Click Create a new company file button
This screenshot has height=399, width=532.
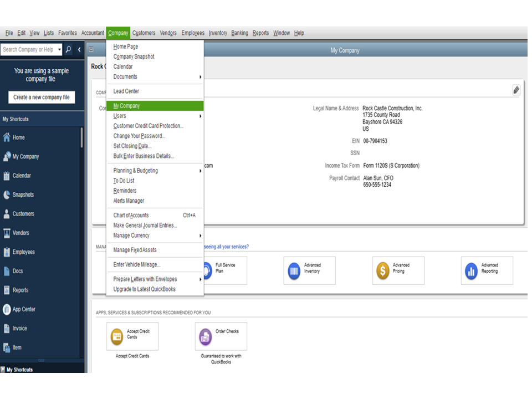42,97
